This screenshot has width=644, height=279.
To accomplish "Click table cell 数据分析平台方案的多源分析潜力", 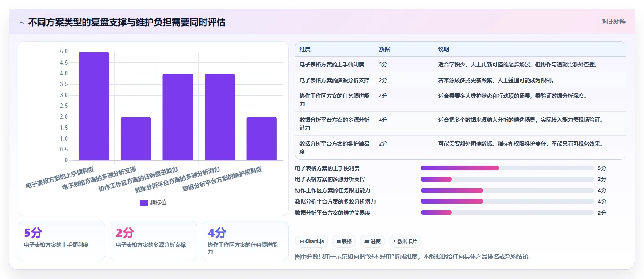I will [x=334, y=124].
